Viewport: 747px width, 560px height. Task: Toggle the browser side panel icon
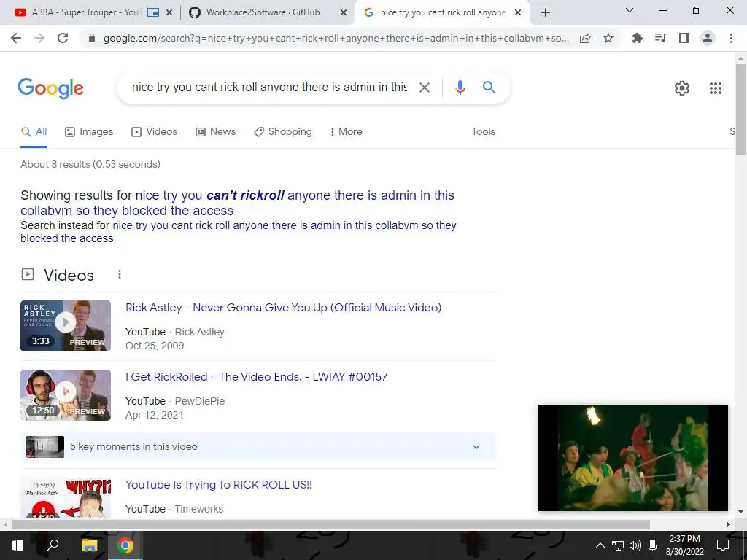[x=684, y=38]
